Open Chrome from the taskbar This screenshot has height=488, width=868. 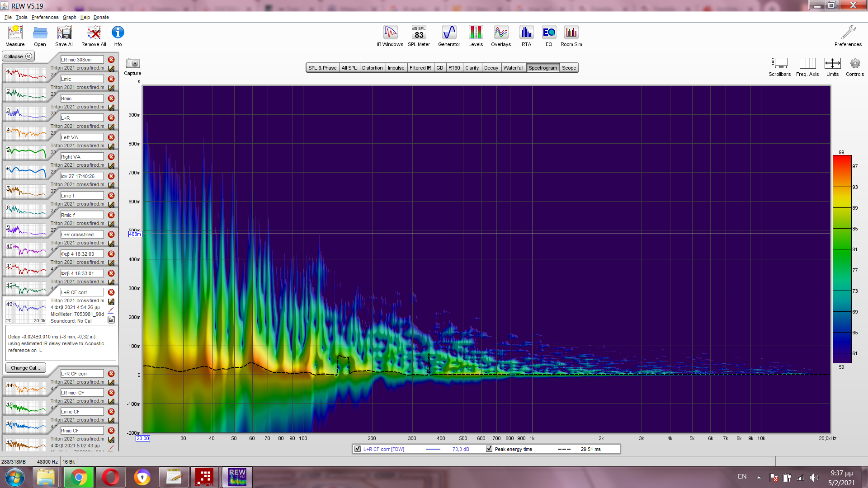tap(79, 477)
